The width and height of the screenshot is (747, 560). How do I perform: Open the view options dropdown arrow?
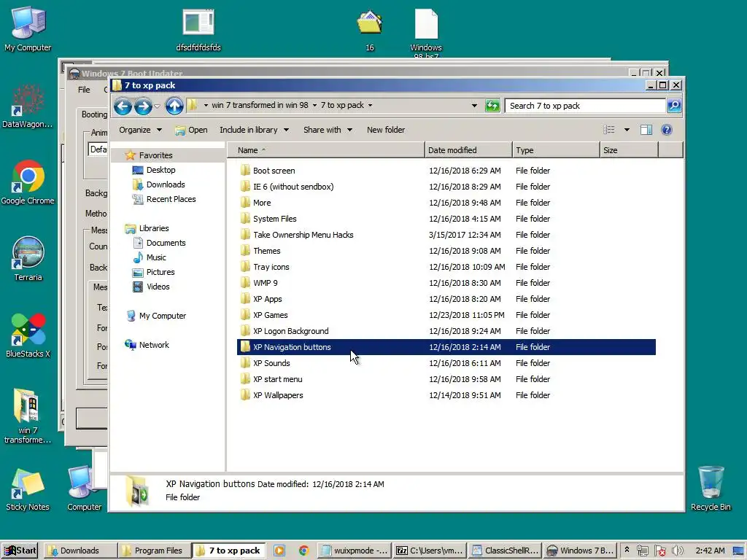[x=627, y=130]
